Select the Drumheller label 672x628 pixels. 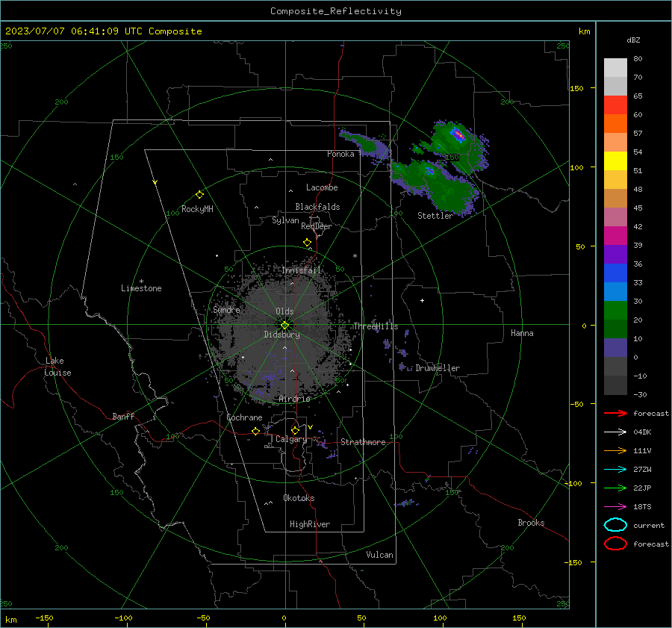438,368
